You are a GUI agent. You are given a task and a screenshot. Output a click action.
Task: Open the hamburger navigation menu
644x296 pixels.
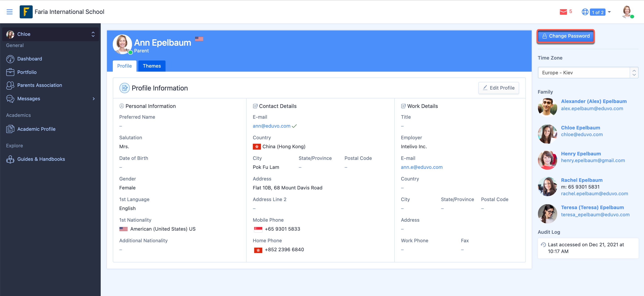9,12
